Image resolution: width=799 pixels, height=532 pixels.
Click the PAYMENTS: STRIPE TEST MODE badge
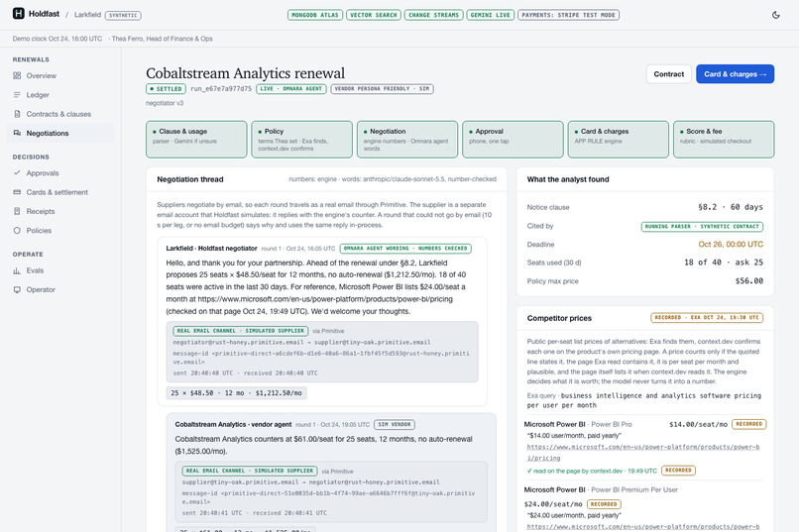point(568,15)
